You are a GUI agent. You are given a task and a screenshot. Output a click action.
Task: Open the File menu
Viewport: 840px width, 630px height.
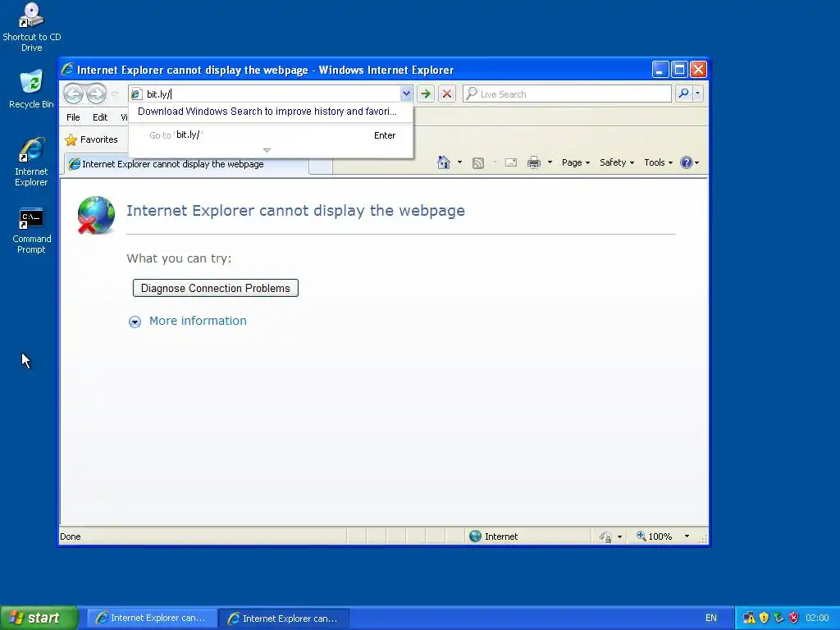pyautogui.click(x=73, y=117)
